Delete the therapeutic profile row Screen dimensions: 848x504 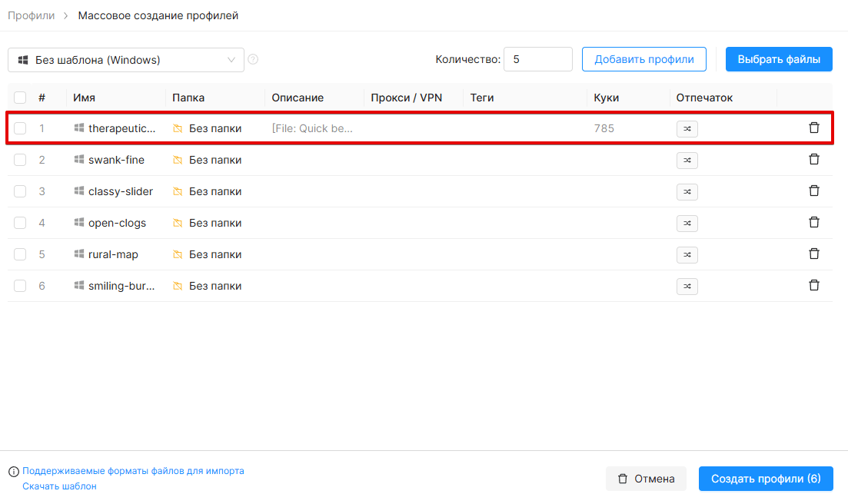(814, 128)
